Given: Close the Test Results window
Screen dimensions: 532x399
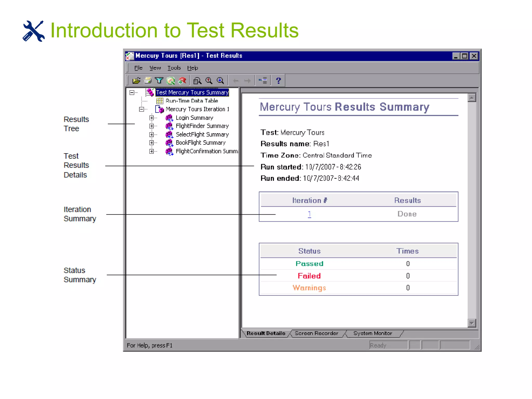Looking at the screenshot, I should [474, 56].
